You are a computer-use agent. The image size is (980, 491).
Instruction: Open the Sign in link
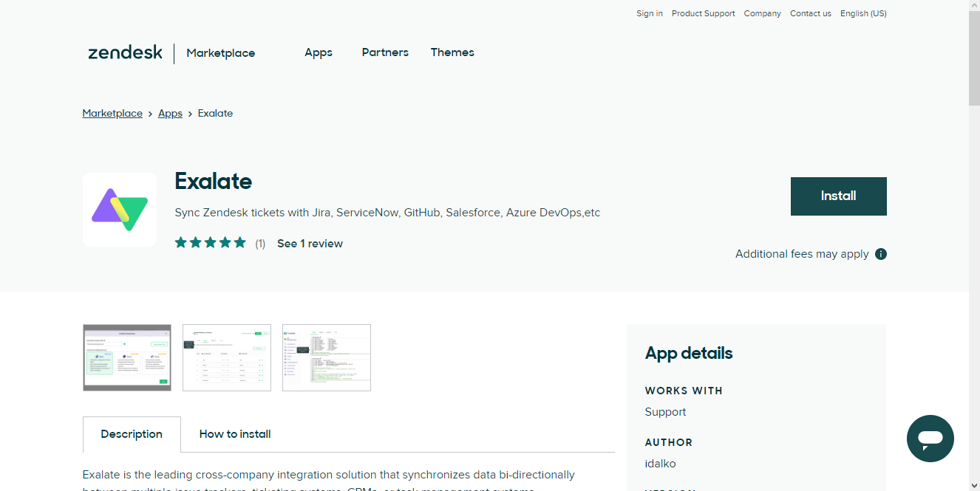650,13
